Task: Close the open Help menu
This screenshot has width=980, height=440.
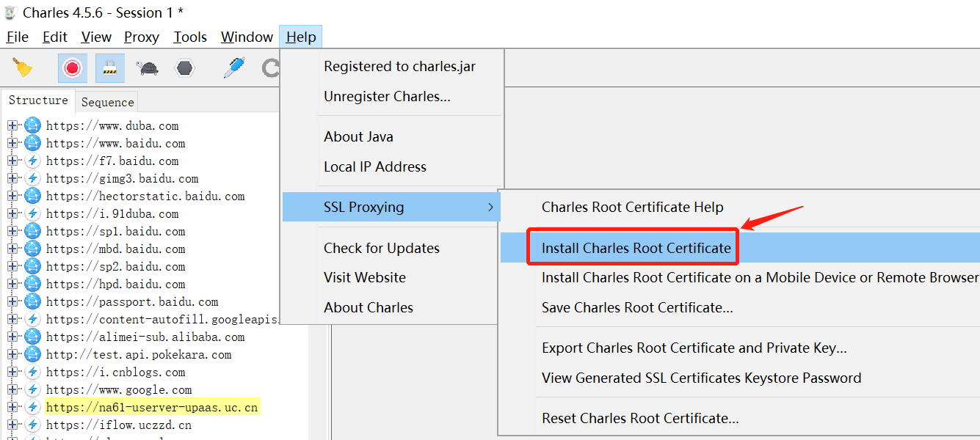Action: (x=301, y=37)
